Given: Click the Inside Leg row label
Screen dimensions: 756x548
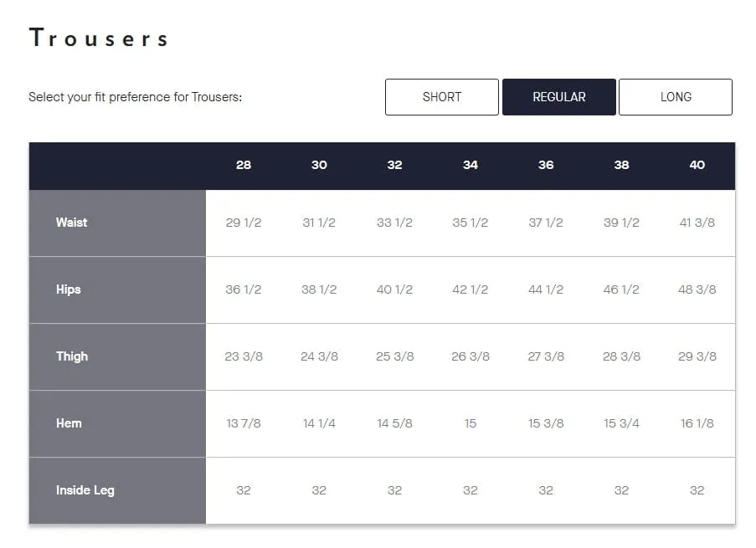Looking at the screenshot, I should click(x=85, y=490).
